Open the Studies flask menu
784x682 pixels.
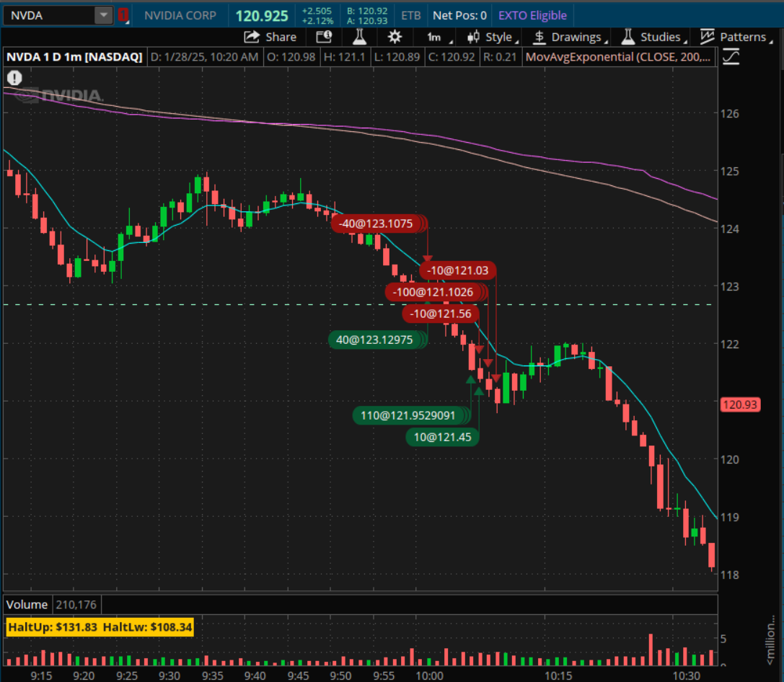pyautogui.click(x=651, y=37)
